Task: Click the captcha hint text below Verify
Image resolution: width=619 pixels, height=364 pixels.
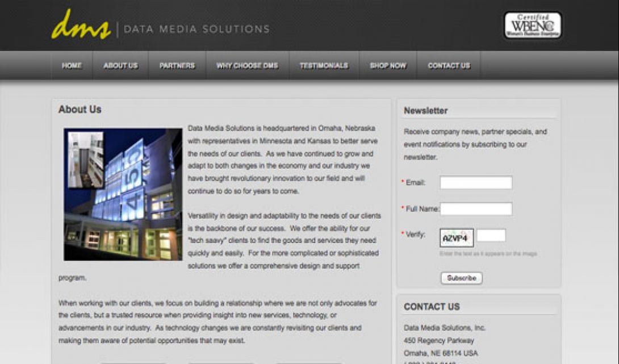Action: pos(488,253)
